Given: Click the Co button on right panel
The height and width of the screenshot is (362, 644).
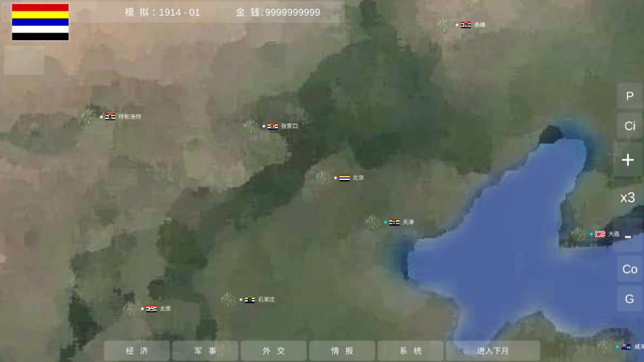Looking at the screenshot, I should (630, 269).
